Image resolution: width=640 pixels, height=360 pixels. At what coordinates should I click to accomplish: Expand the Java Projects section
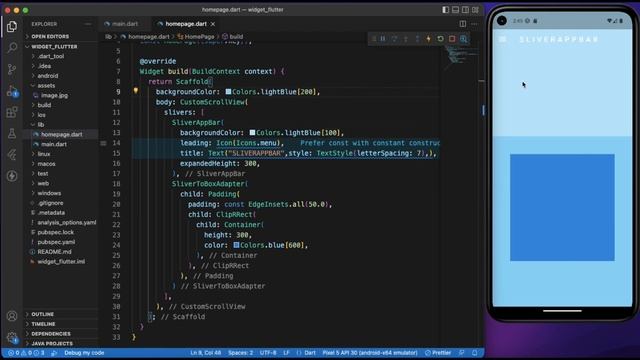(x=52, y=344)
